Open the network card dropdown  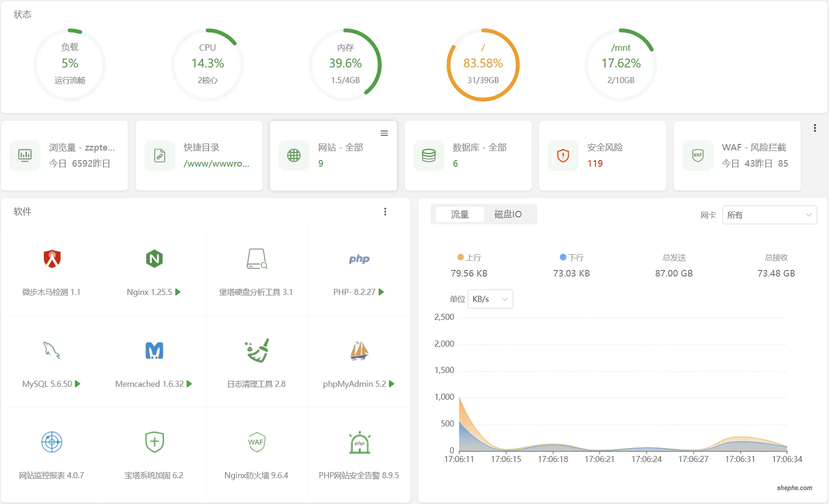pyautogui.click(x=769, y=215)
